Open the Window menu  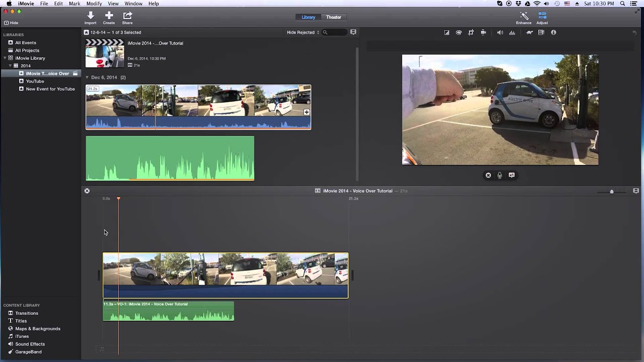tap(133, 4)
